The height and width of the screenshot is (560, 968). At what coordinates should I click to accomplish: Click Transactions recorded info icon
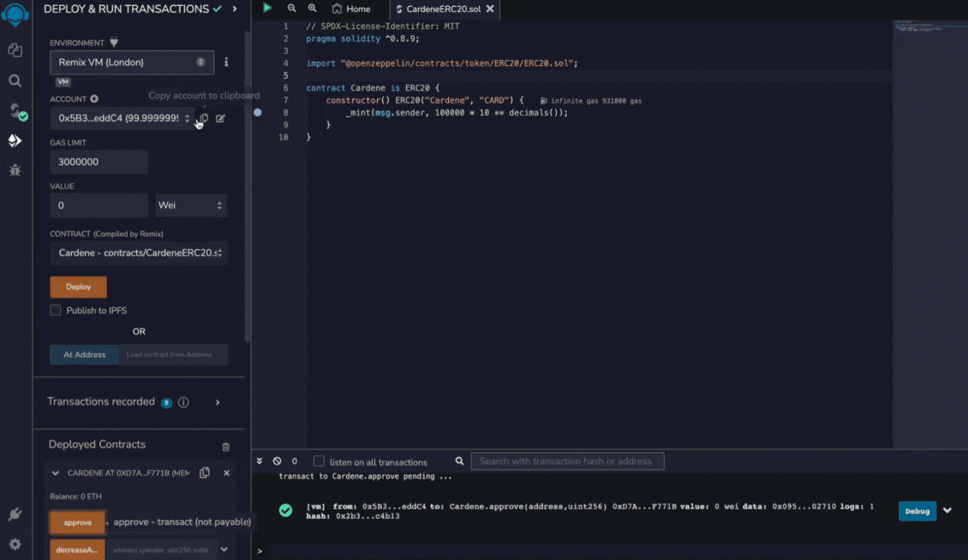(183, 402)
